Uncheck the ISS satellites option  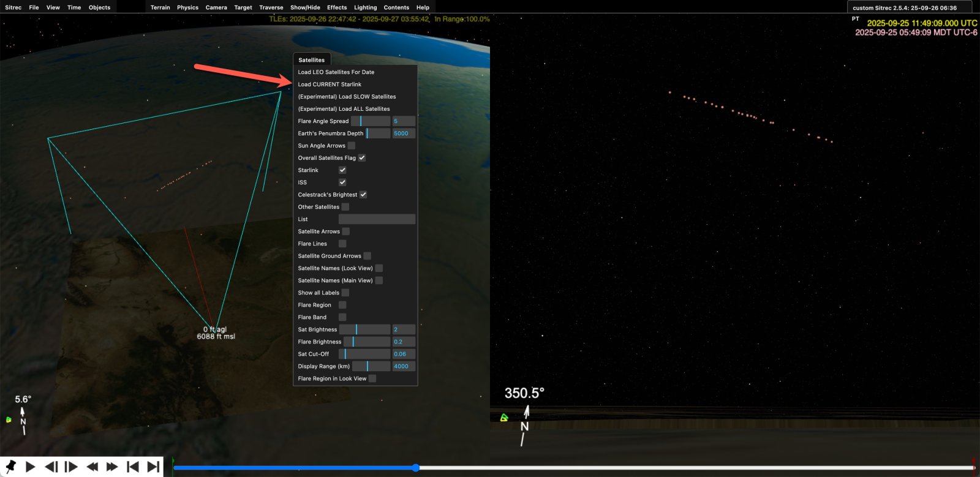point(342,182)
